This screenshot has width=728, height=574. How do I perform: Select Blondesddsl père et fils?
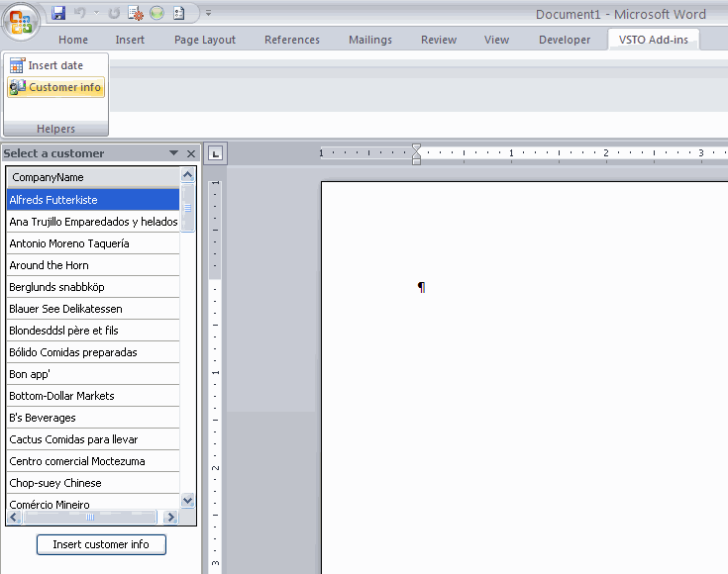(93, 331)
